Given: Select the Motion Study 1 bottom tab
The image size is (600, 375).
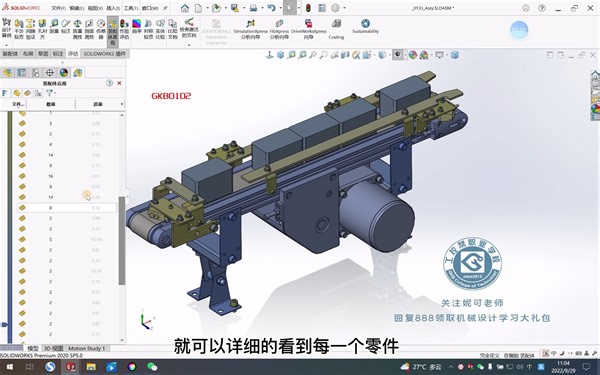Looking at the screenshot, I should [86, 348].
